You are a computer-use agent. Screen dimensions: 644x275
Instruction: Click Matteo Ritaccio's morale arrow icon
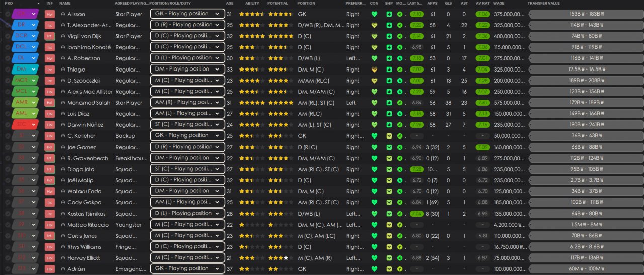click(399, 225)
